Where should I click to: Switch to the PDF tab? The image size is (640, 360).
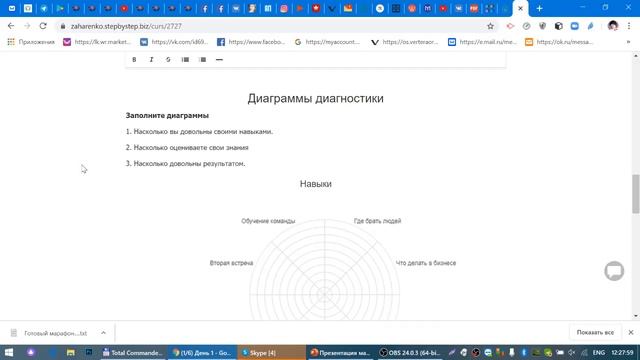473,8
